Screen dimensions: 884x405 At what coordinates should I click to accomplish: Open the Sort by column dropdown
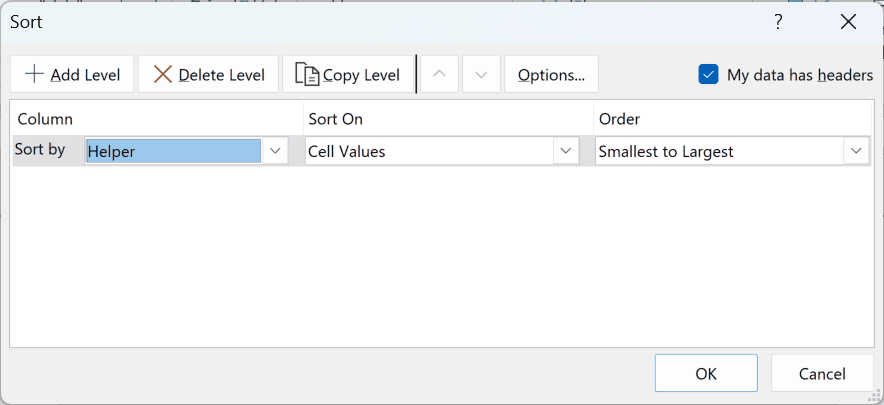pos(275,151)
